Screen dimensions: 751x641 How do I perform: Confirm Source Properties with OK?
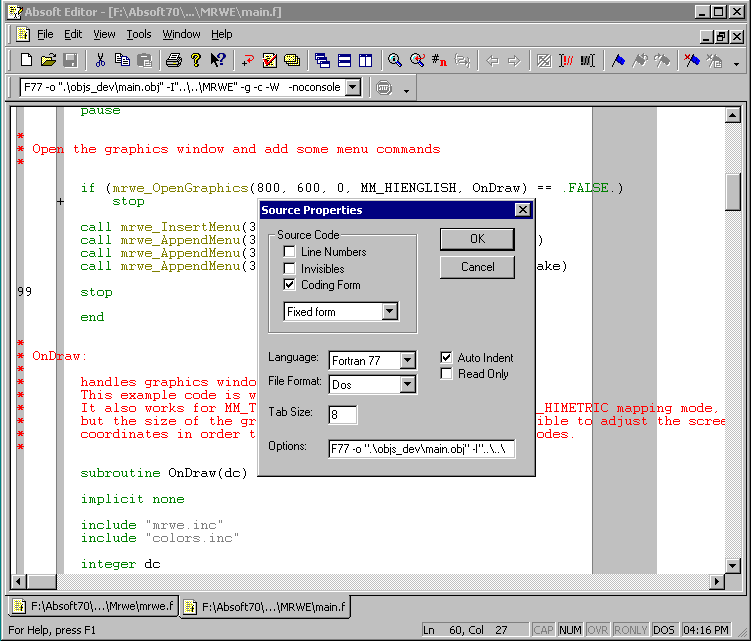(477, 239)
